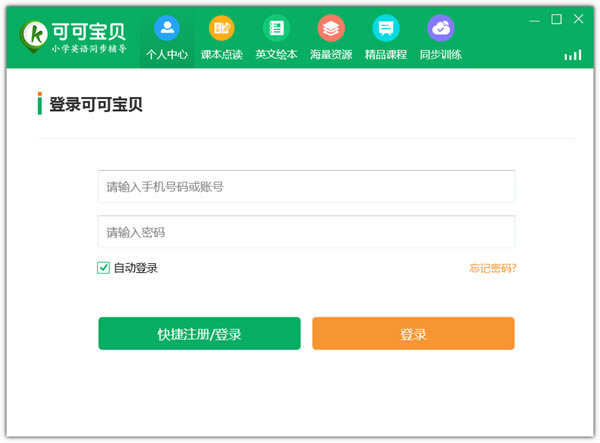600x443 pixels.
Task: Focus the 请输入密码 password field
Action: (306, 232)
